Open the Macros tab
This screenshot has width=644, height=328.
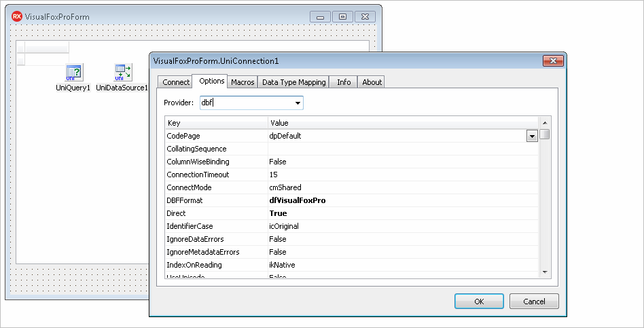click(243, 82)
